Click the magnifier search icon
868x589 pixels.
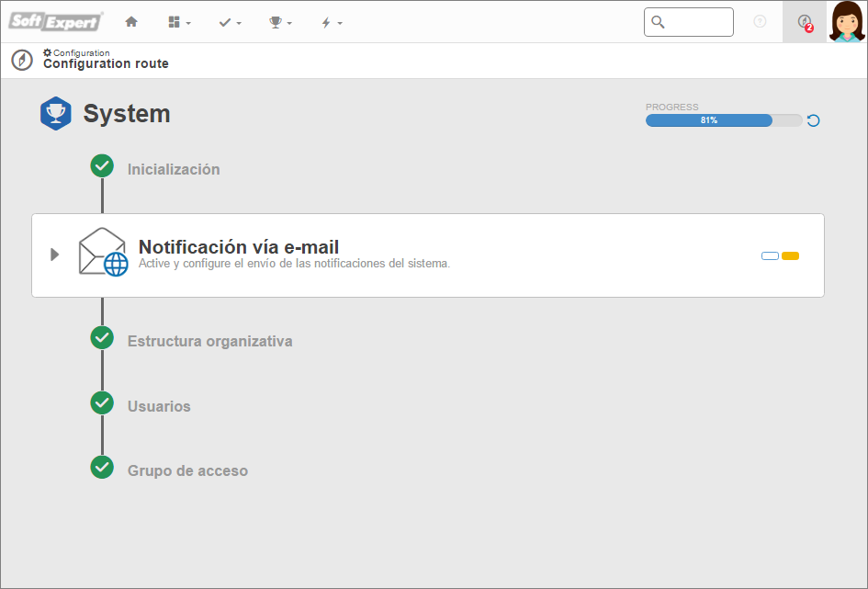pyautogui.click(x=658, y=22)
